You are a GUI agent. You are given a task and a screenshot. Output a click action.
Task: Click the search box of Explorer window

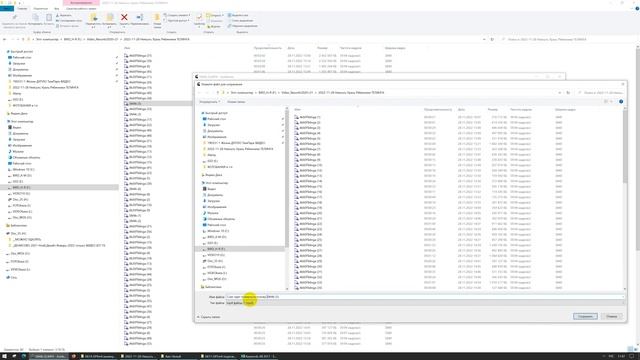pos(567,39)
